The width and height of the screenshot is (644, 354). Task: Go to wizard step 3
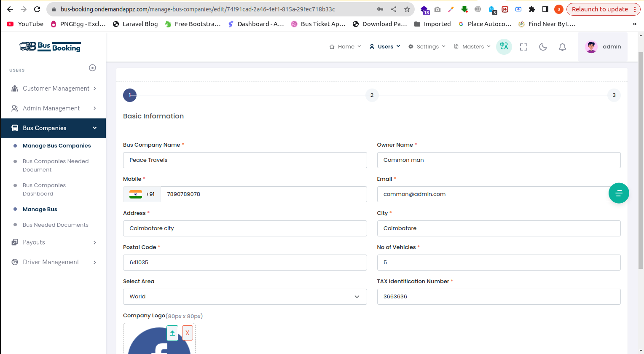[x=614, y=95]
